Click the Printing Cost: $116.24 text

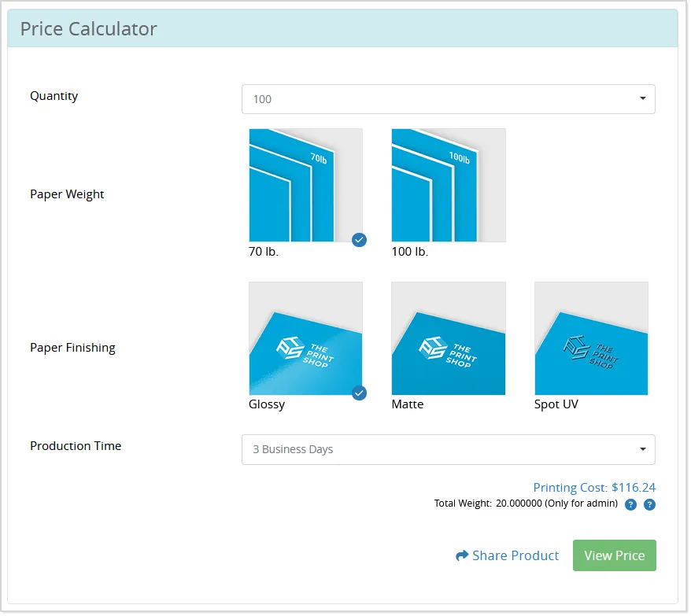pos(595,489)
